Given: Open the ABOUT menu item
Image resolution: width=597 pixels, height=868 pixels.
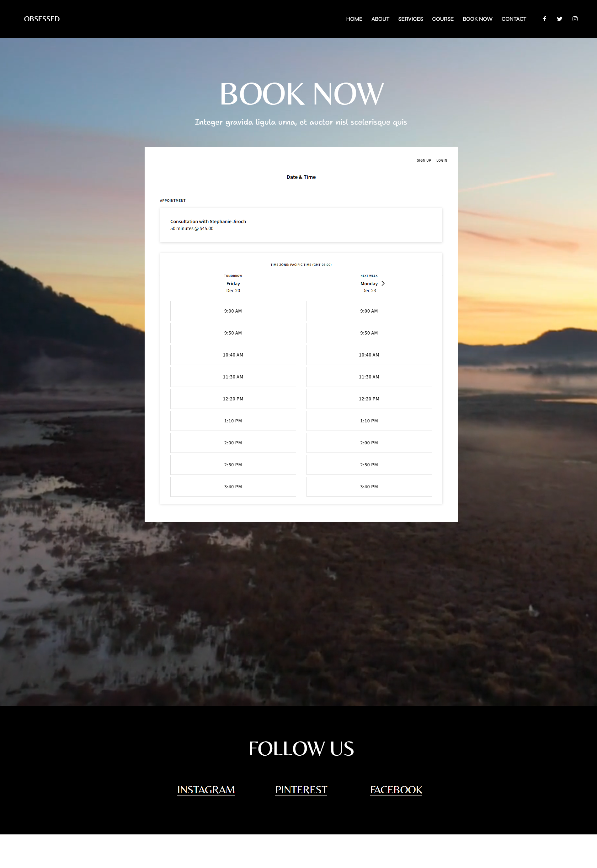Looking at the screenshot, I should pos(380,19).
